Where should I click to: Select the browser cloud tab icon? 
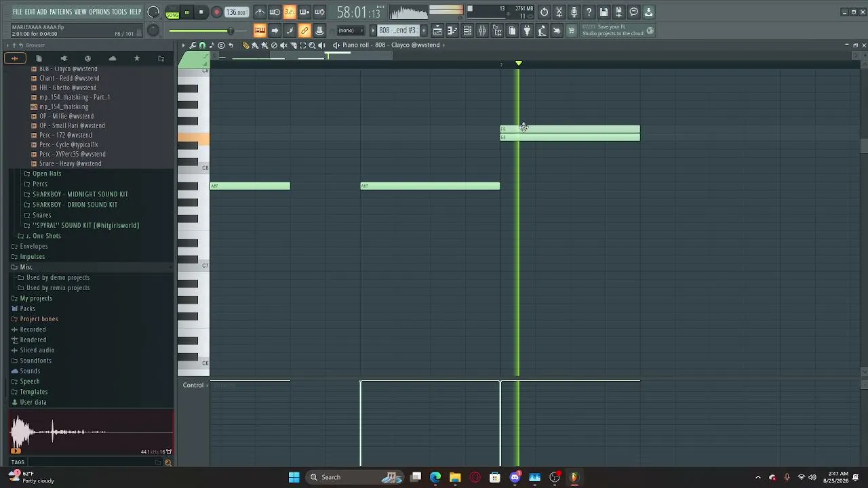112,59
